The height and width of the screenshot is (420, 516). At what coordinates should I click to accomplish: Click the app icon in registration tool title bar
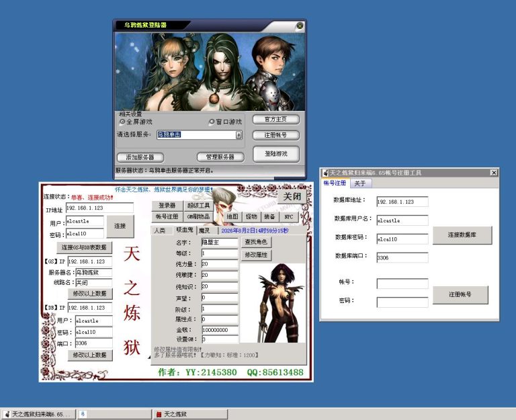(x=325, y=173)
